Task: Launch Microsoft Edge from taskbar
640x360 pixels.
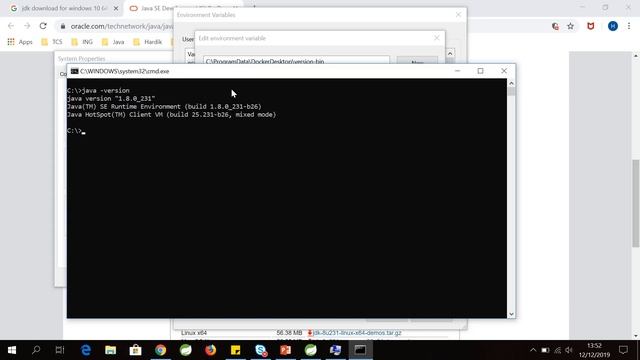Action: tap(86, 350)
